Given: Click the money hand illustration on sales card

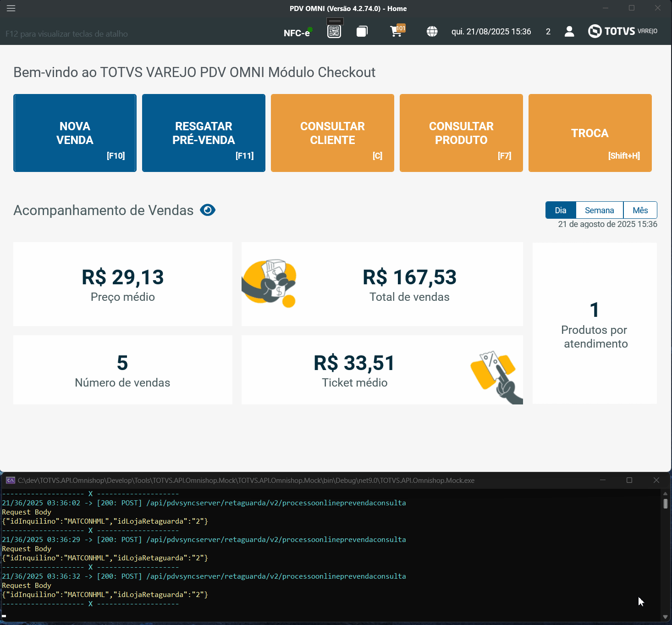Looking at the screenshot, I should [269, 283].
